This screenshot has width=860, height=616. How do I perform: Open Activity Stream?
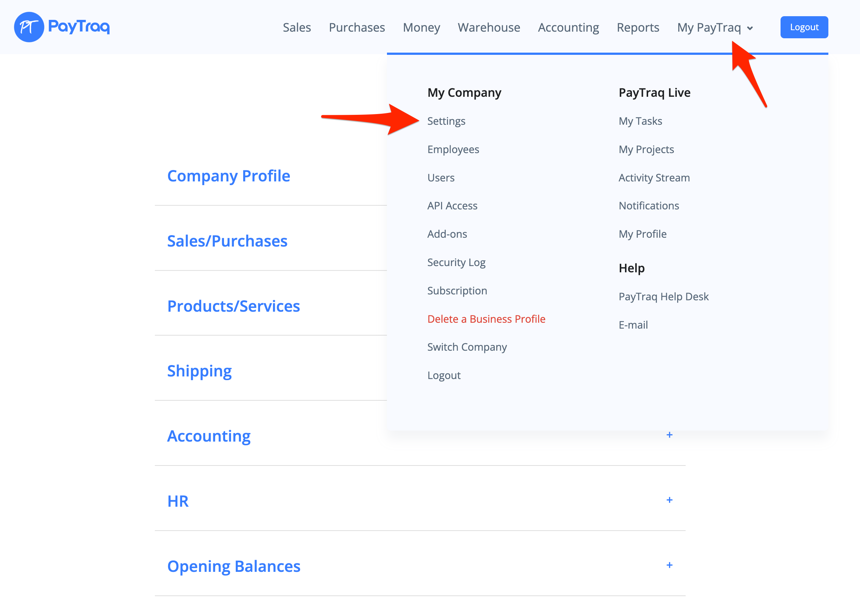tap(654, 177)
